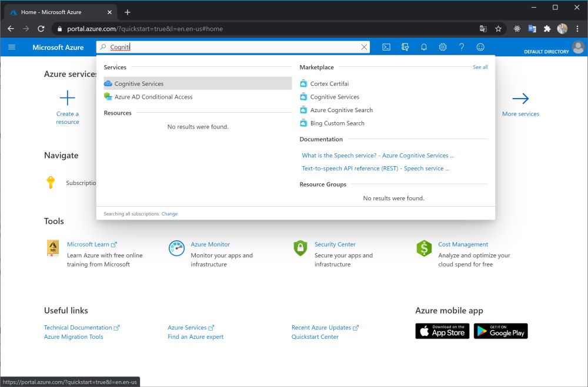
Task: Open the Security Center link
Action: click(x=335, y=244)
